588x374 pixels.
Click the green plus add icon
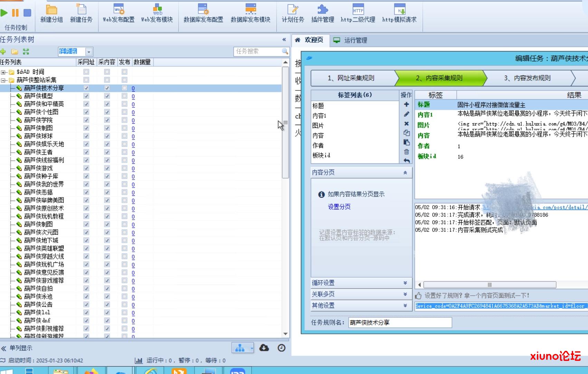[x=3, y=51]
